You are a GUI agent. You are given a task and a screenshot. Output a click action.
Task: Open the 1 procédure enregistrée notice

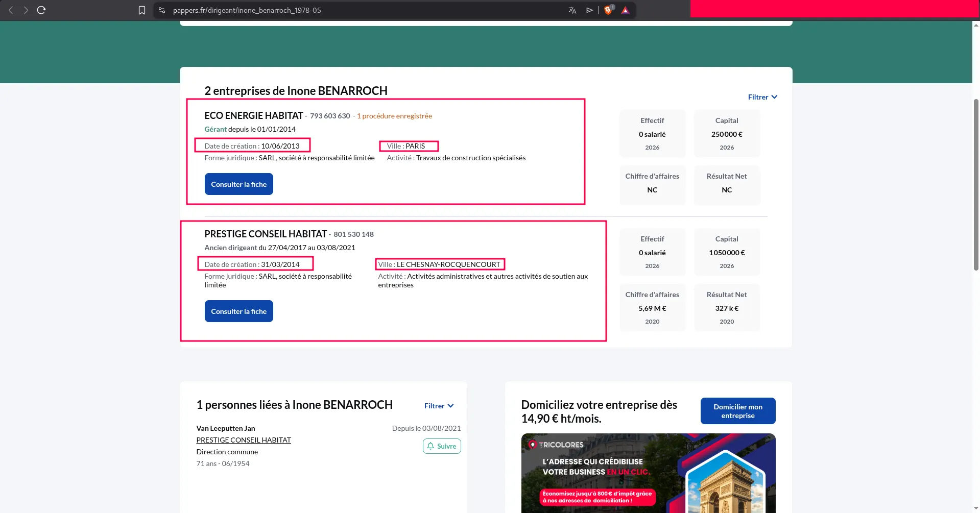point(394,116)
